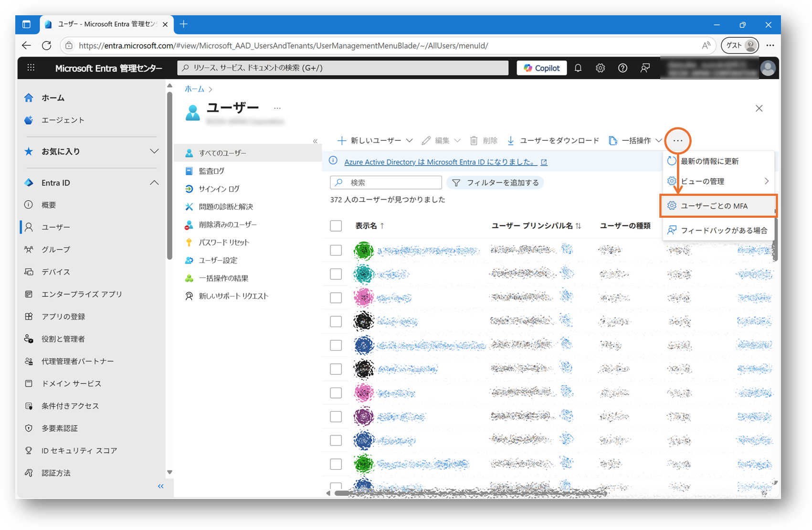Open browser settings and more menu
Screen dimensions: 812x530
tap(770, 45)
